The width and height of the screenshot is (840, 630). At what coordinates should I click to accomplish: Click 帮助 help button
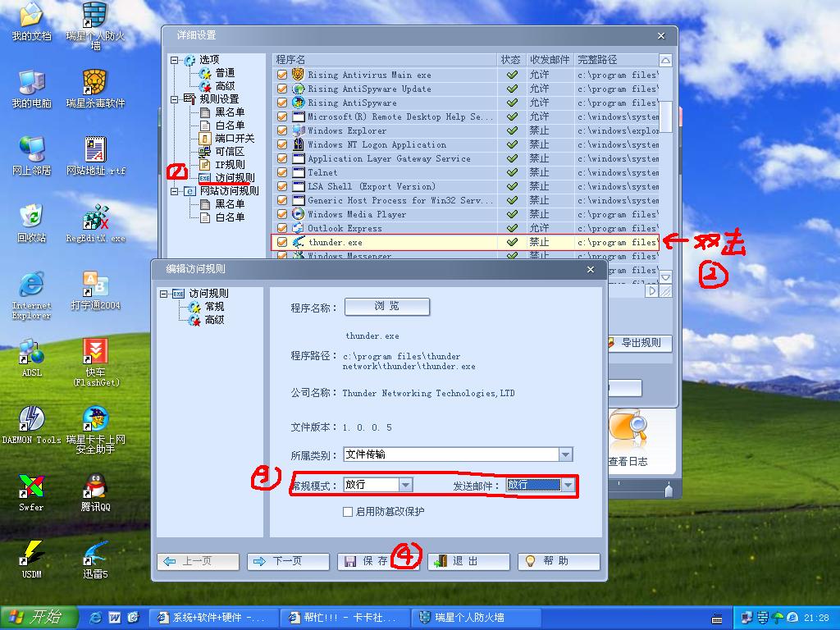559,561
